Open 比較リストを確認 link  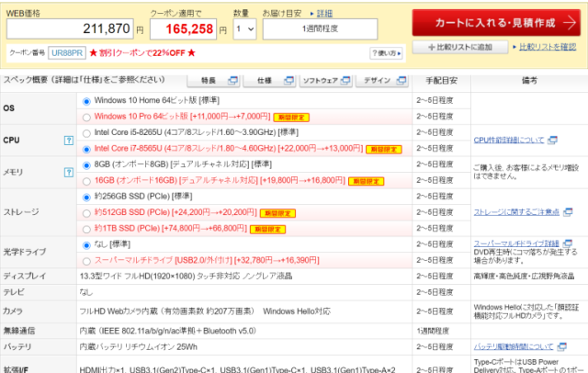coord(548,47)
